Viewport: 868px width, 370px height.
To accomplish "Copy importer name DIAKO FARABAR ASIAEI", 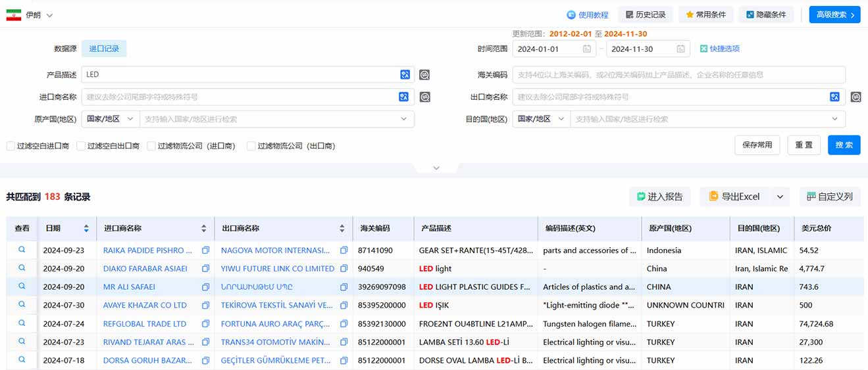I will point(205,269).
